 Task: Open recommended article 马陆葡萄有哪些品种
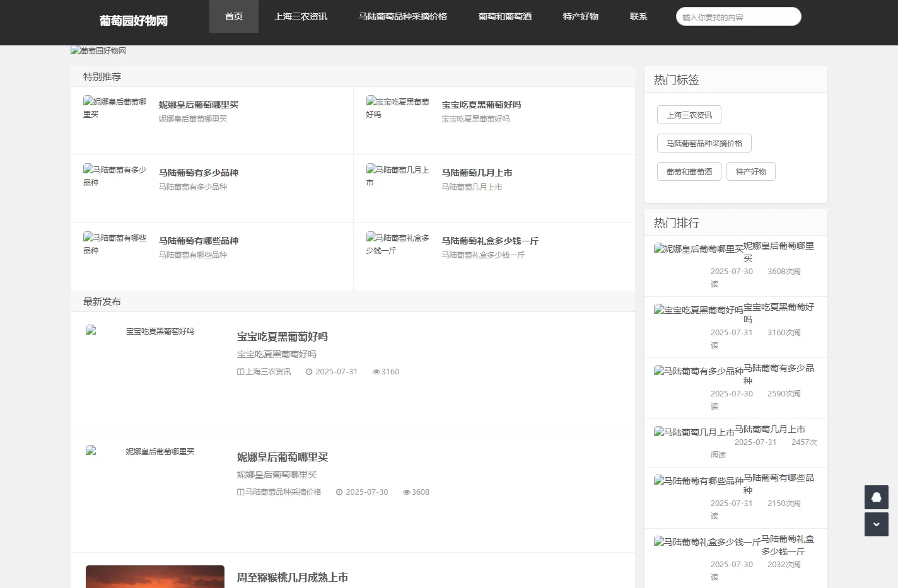pyautogui.click(x=199, y=241)
